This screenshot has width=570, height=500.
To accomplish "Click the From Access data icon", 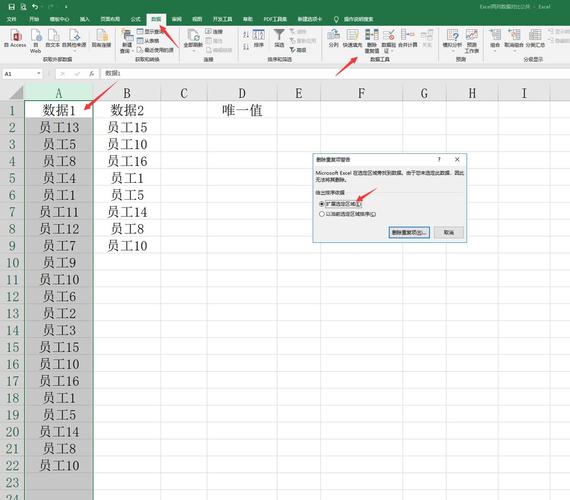I will [15, 39].
